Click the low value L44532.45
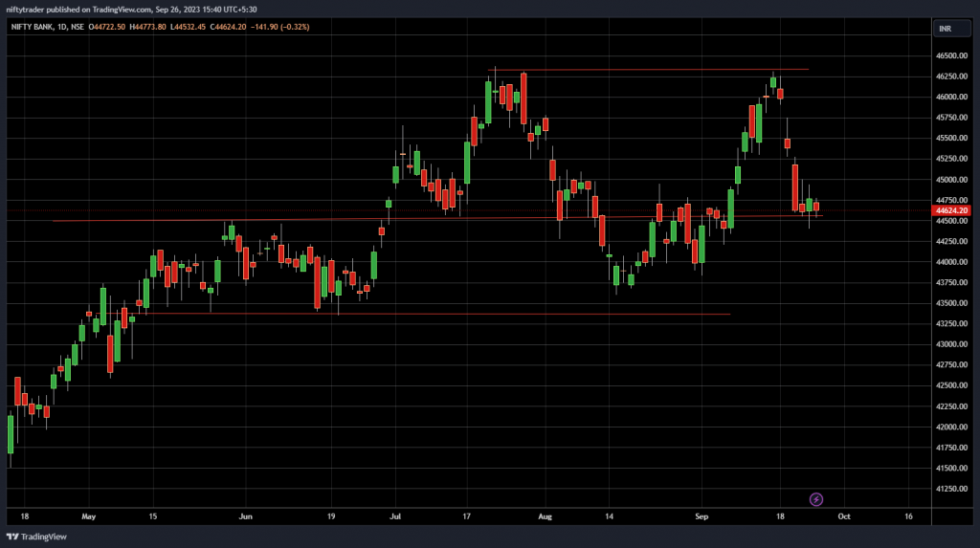Screen dimensions: 980x548 click(x=188, y=27)
